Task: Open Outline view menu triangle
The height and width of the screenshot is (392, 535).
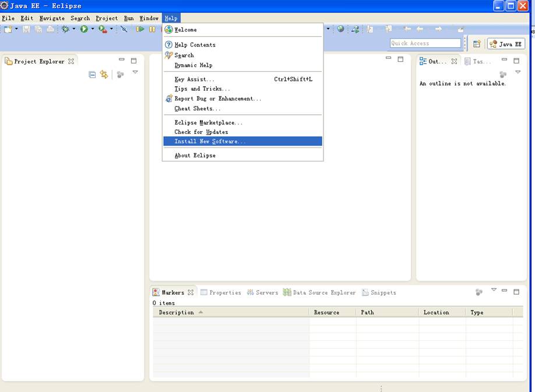Action: click(x=518, y=72)
